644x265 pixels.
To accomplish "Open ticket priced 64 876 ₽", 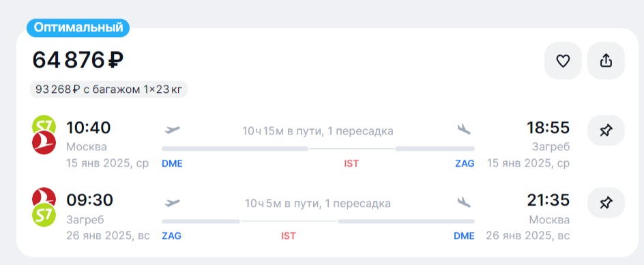I will pyautogui.click(x=78, y=60).
